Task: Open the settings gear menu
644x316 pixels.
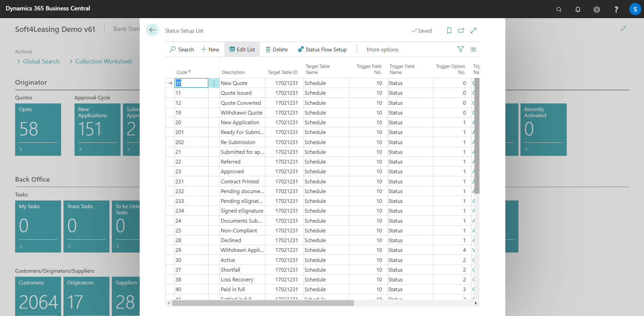Action: [597, 9]
